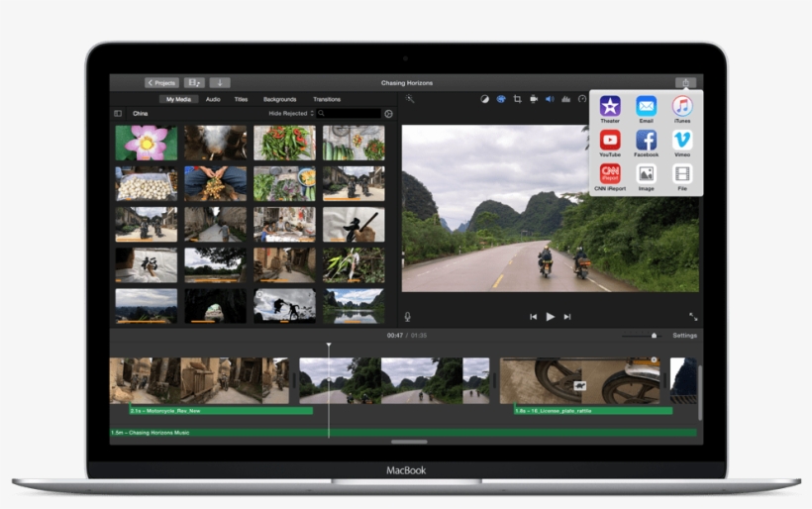This screenshot has width=812, height=509.
Task: Open the noise reduction and equalizer tool
Action: [566, 99]
